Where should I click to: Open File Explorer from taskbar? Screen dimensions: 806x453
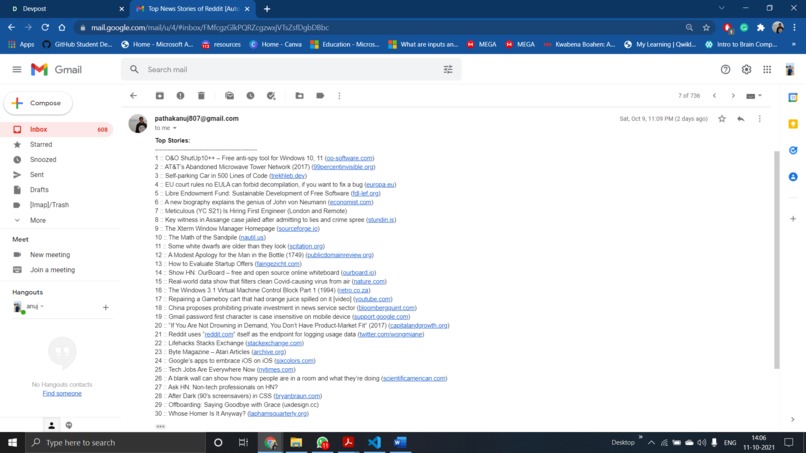coord(296,442)
